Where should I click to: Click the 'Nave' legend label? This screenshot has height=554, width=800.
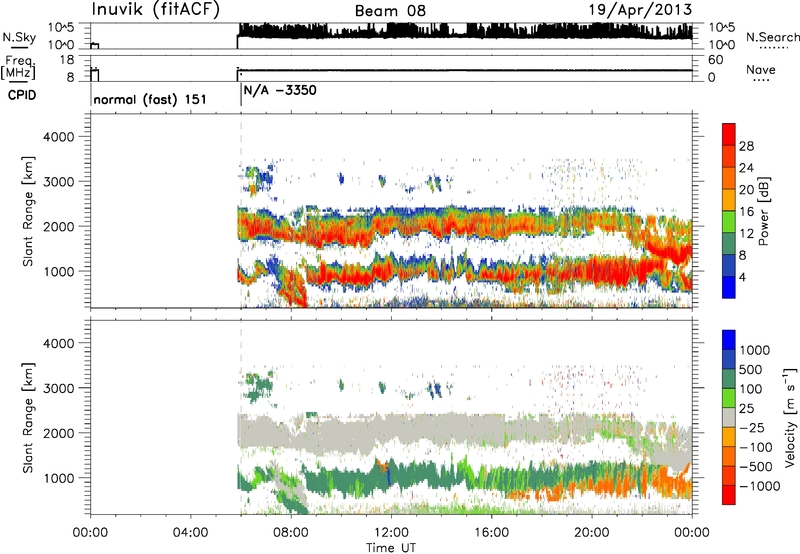click(x=761, y=69)
